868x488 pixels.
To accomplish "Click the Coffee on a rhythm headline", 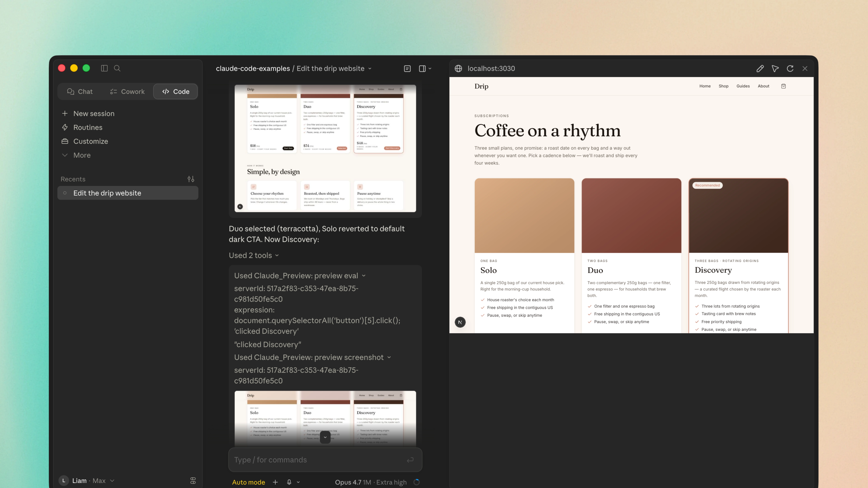I will [x=548, y=131].
